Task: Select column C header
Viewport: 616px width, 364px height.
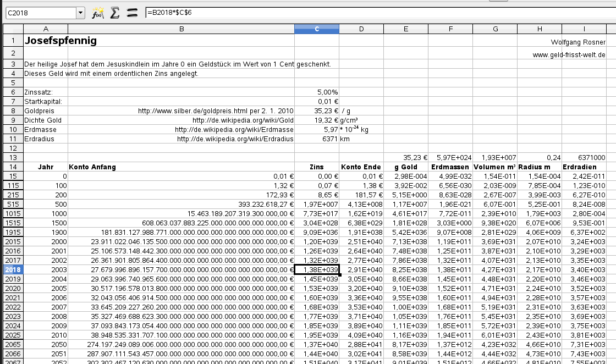Action: pyautogui.click(x=317, y=29)
